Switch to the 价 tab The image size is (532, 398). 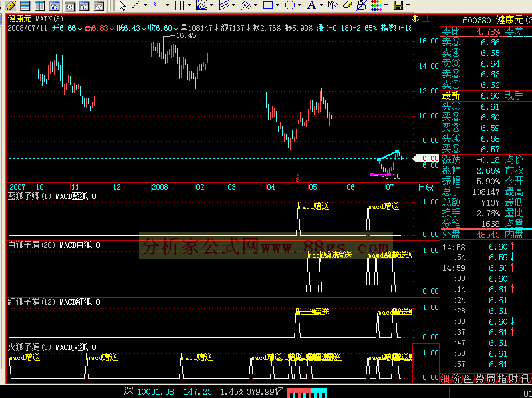pos(457,379)
